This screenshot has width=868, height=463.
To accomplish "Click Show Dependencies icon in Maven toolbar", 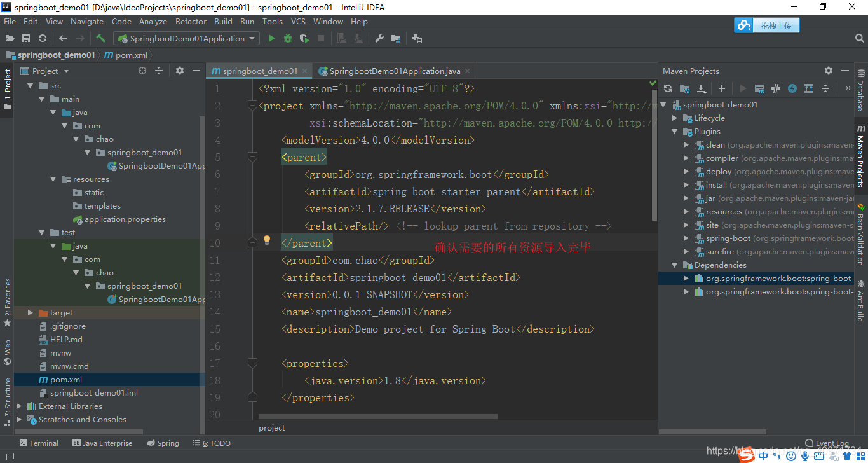I will point(809,88).
